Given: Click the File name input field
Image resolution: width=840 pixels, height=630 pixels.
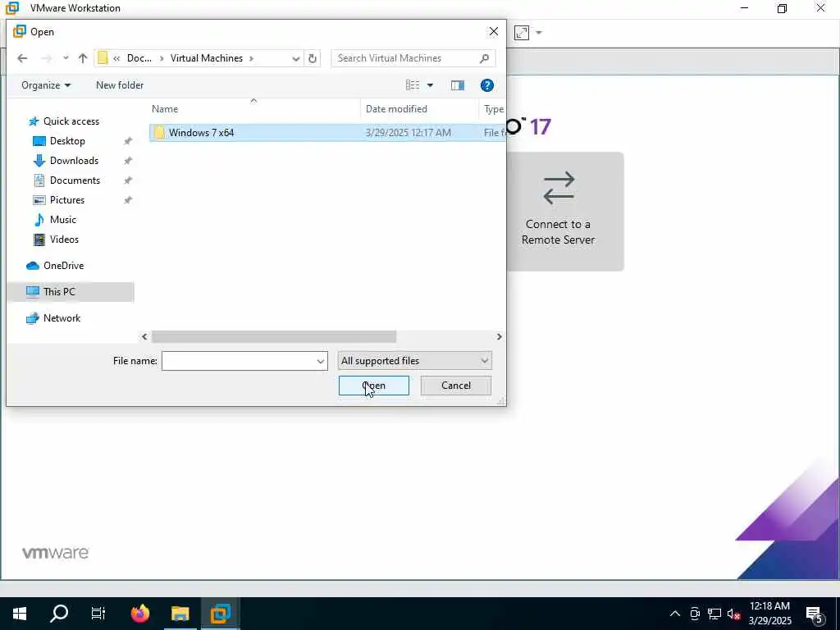Looking at the screenshot, I should tap(239, 361).
